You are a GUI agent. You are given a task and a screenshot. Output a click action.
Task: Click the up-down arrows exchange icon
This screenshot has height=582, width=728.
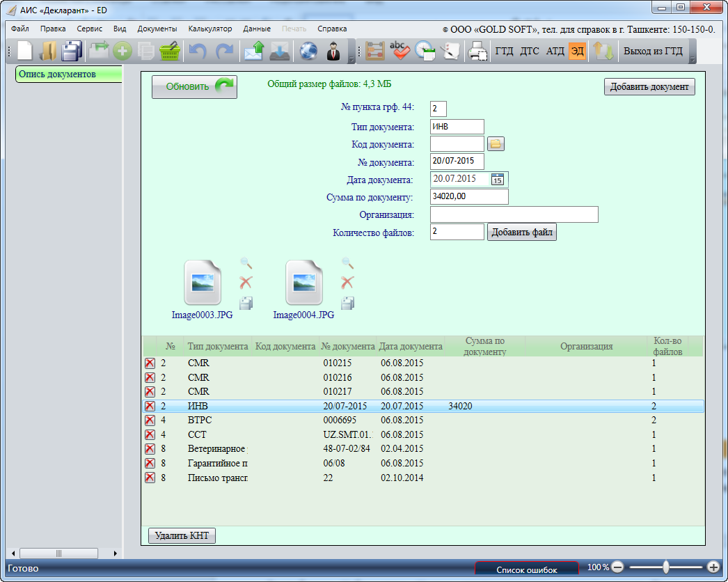pyautogui.click(x=603, y=51)
